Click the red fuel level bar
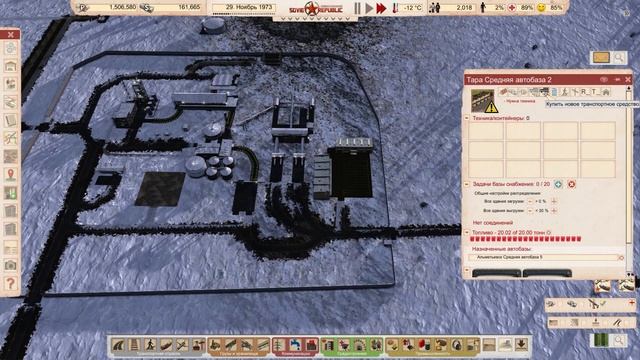 pos(526,239)
